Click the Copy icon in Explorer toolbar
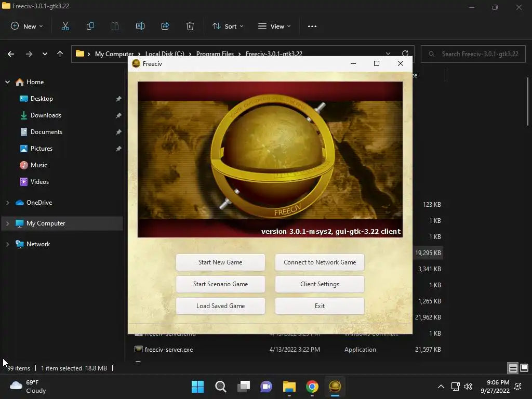Screen dimensions: 532x399 pyautogui.click(x=90, y=26)
